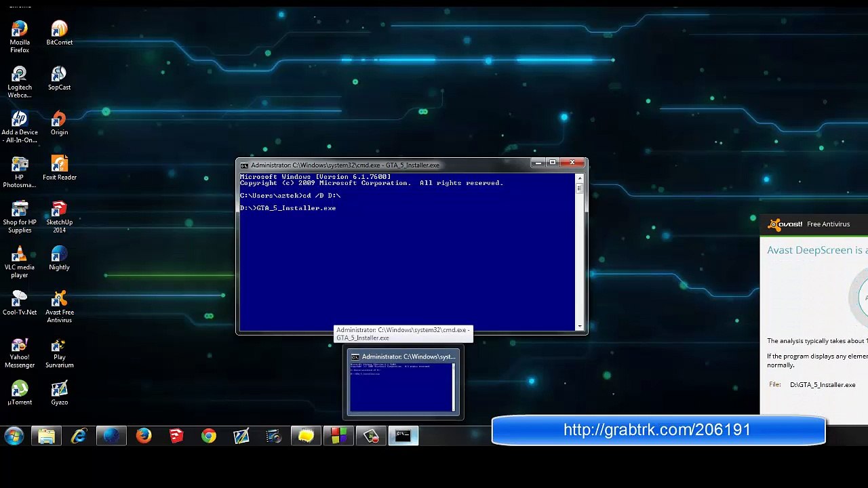Open VLC media player desktop icon
Screen dimensions: 868x488
click(x=20, y=262)
